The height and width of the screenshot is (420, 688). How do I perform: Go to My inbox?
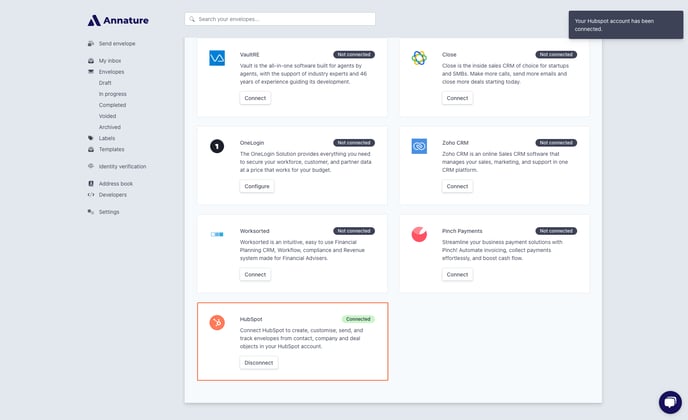(110, 61)
